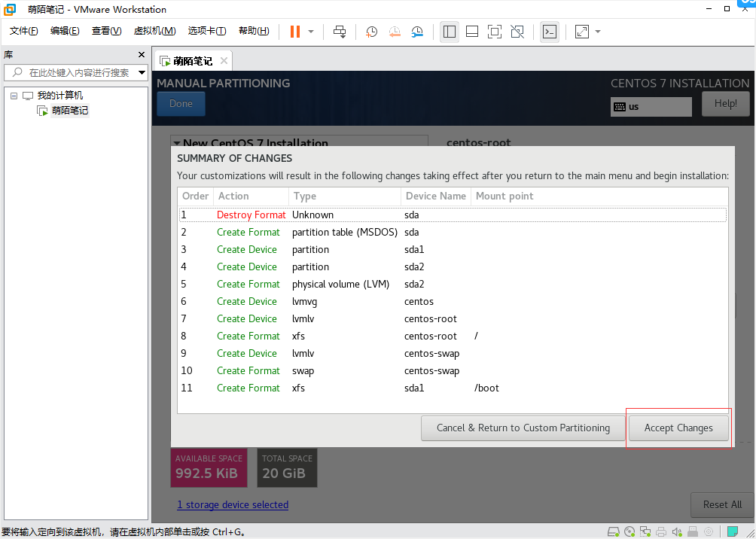Open the 帮助(H) menu

coord(254,31)
